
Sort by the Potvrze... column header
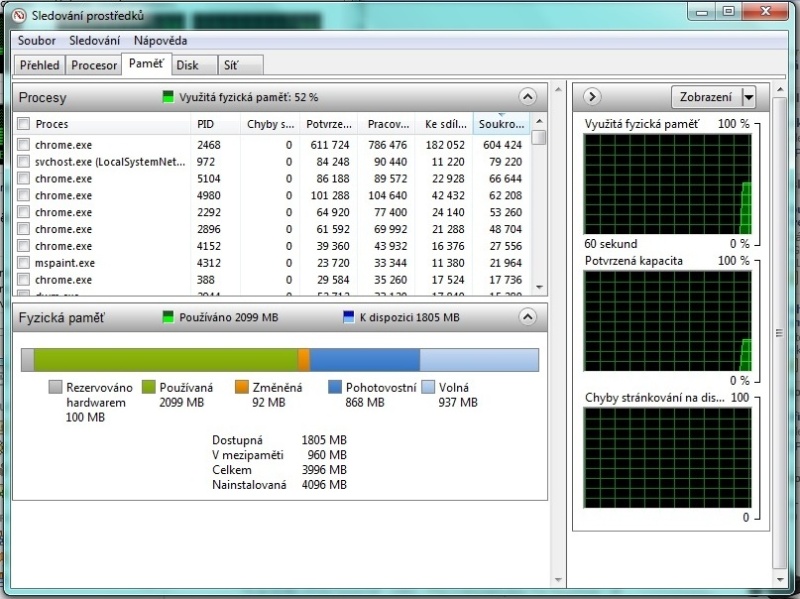[x=329, y=124]
